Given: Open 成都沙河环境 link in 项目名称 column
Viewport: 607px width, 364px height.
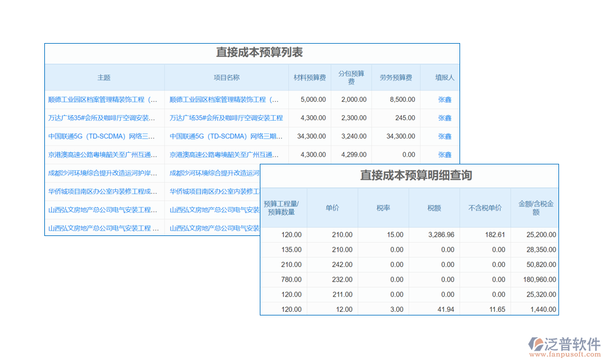Looking at the screenshot, I should (214, 173).
